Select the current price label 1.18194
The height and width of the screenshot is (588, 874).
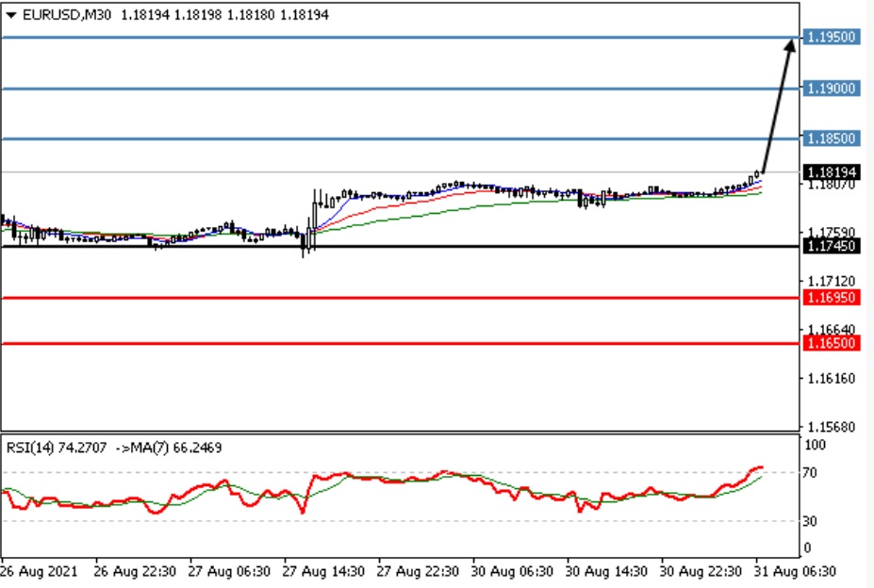[x=831, y=172]
